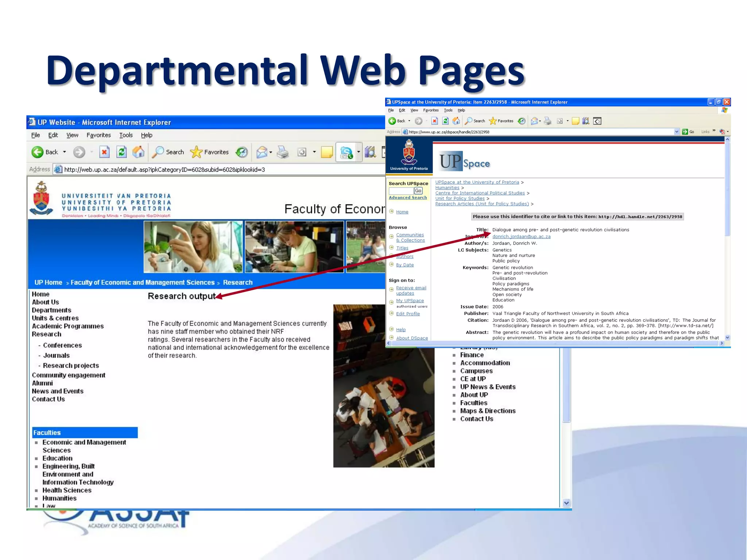Viewport: 747px width, 560px height.
Task: Open Tools menu in UP Website window
Action: pyautogui.click(x=126, y=135)
